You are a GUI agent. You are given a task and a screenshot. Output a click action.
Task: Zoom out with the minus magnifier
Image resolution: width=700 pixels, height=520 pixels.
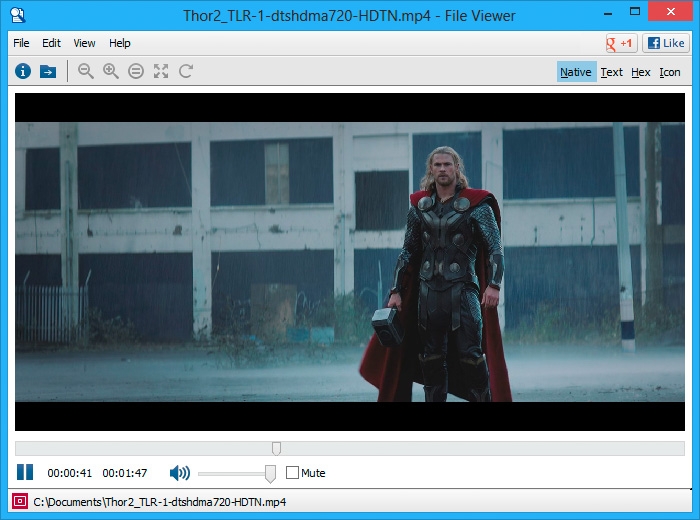[86, 71]
